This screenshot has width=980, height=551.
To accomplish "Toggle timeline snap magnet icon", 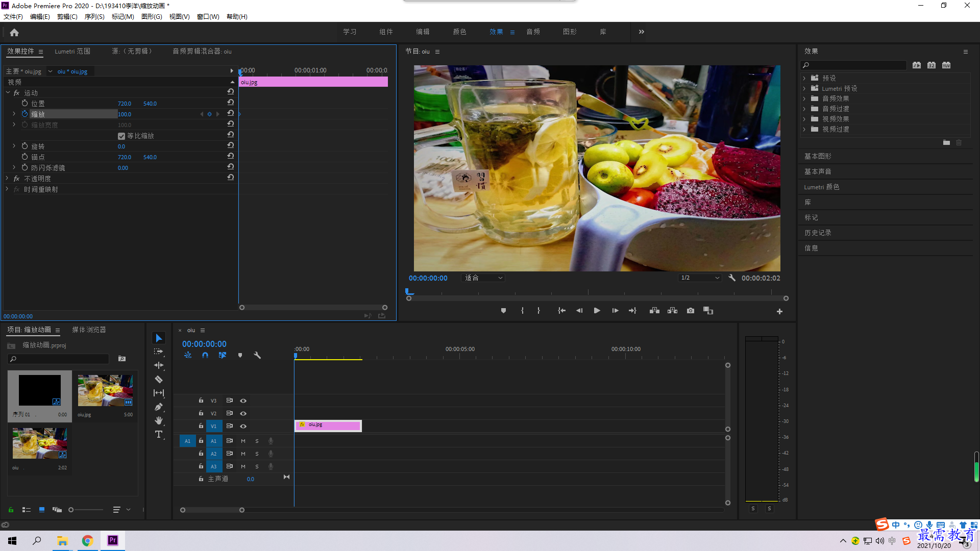I will point(205,355).
